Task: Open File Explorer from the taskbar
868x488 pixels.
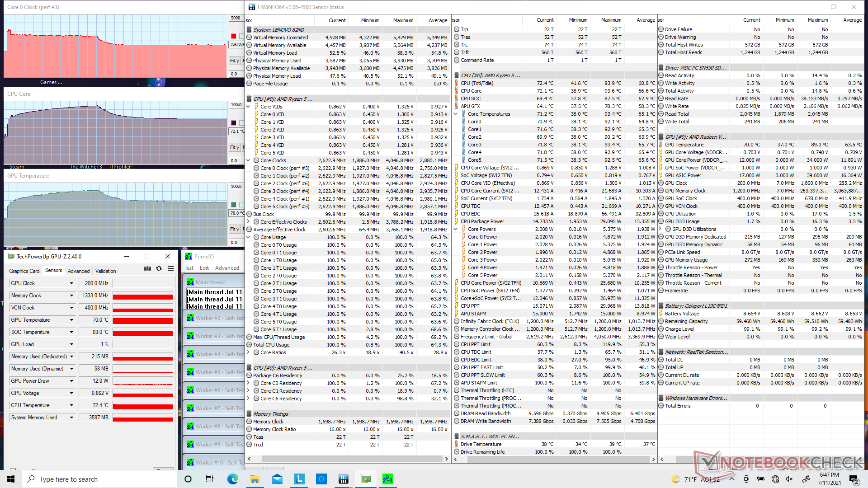Action: point(255,479)
